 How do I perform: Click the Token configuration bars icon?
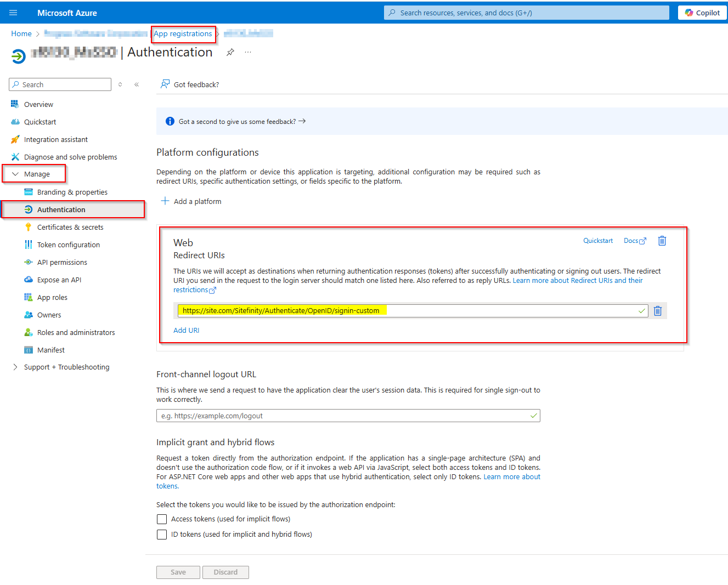tap(29, 245)
